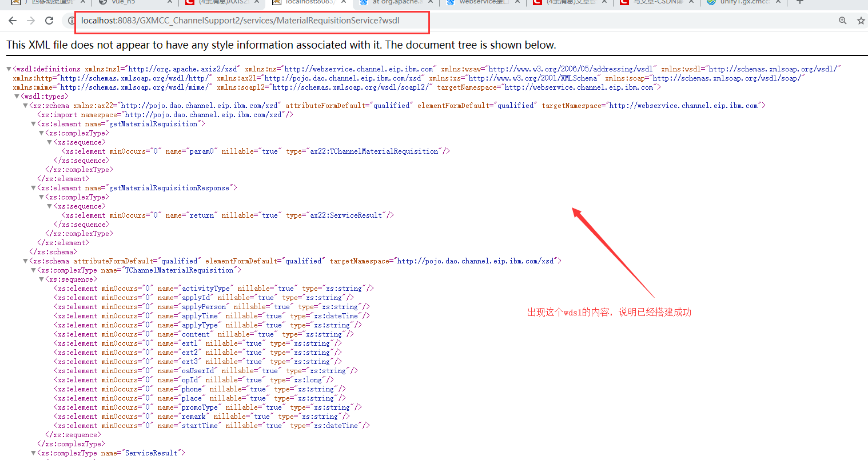Switch to the webservice接口 tab
The height and width of the screenshot is (460, 868).
coord(484,2)
